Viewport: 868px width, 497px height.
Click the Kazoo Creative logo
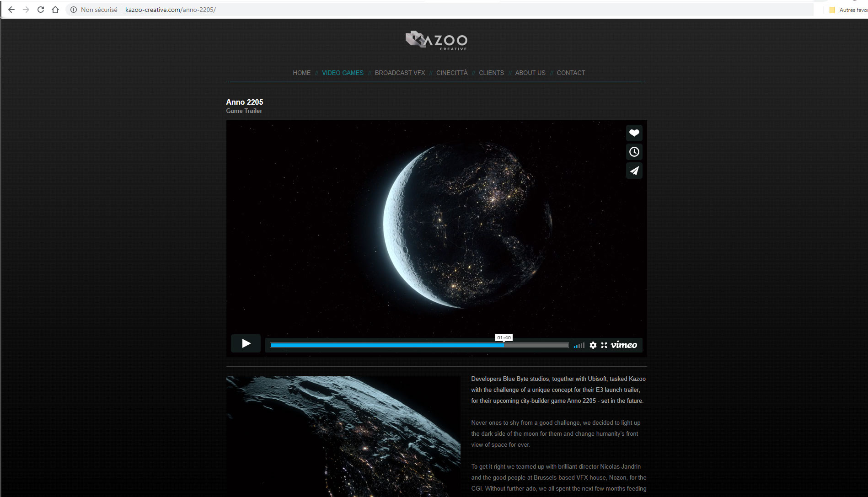[x=436, y=41]
